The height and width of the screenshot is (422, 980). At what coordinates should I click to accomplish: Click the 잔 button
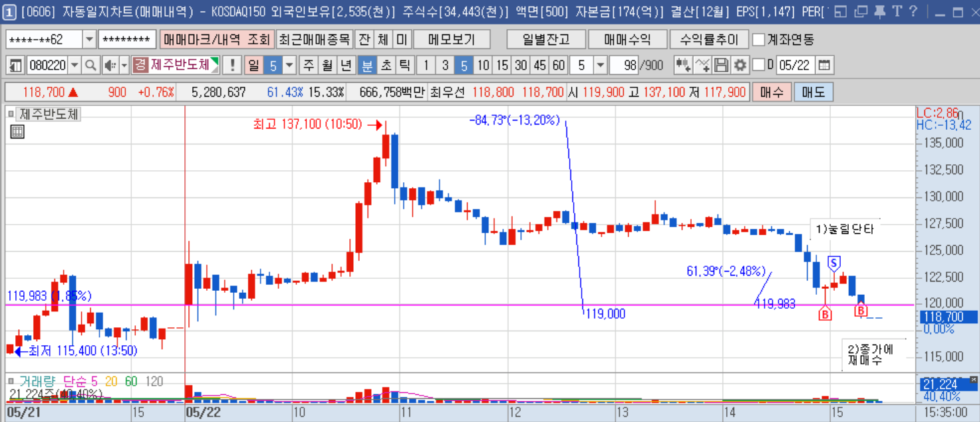point(364,39)
